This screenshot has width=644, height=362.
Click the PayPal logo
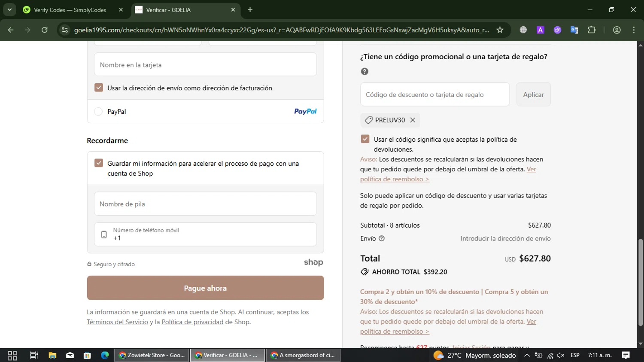point(305,111)
